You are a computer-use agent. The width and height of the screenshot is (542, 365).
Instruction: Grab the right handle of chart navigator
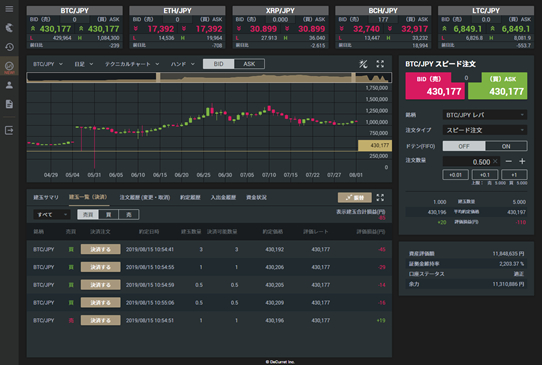pyautogui.click(x=354, y=77)
